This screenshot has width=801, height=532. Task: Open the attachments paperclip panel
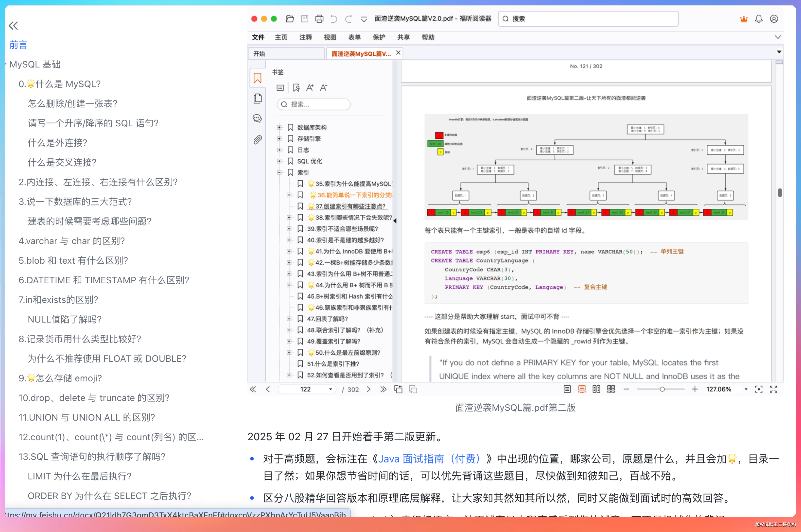pyautogui.click(x=257, y=139)
